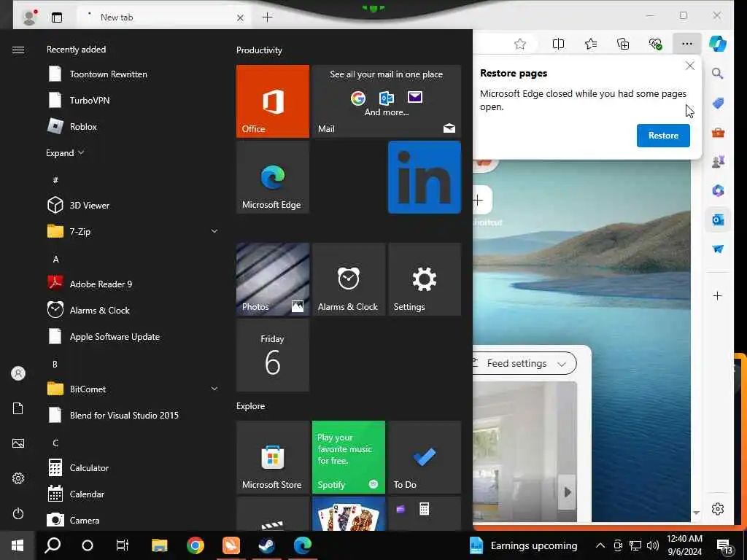The height and width of the screenshot is (560, 747).
Task: Click the Power icon in Start
Action: click(x=18, y=513)
